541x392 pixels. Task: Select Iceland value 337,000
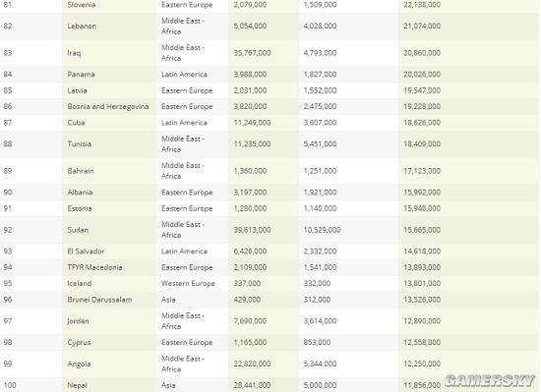pyautogui.click(x=247, y=284)
